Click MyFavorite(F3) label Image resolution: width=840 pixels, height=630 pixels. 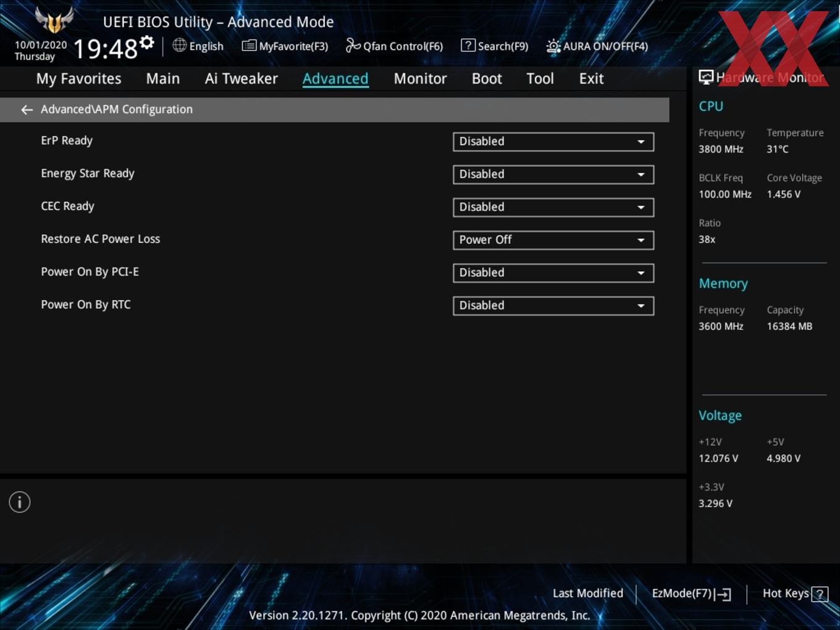point(293,46)
